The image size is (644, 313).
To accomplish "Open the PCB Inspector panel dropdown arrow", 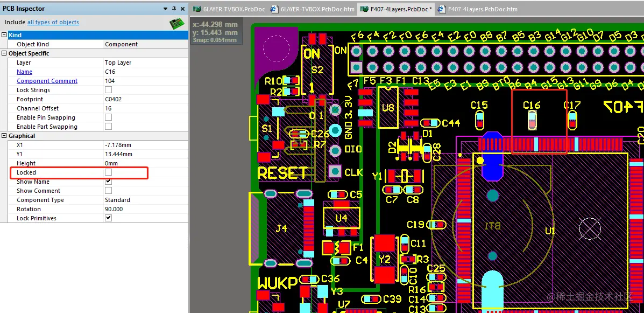I will [x=166, y=9].
